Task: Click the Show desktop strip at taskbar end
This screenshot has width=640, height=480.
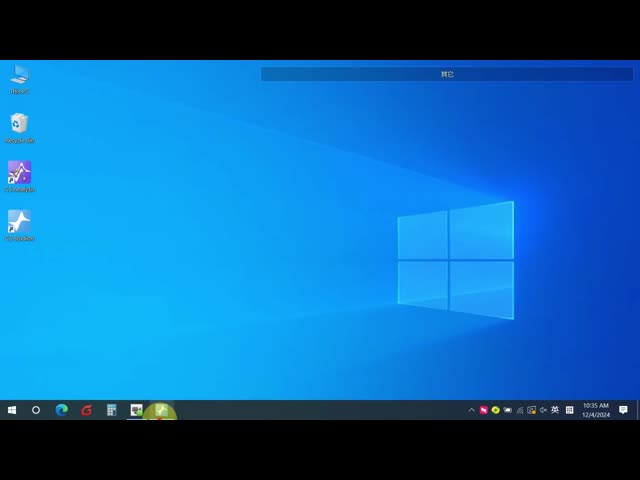Action: [638, 410]
